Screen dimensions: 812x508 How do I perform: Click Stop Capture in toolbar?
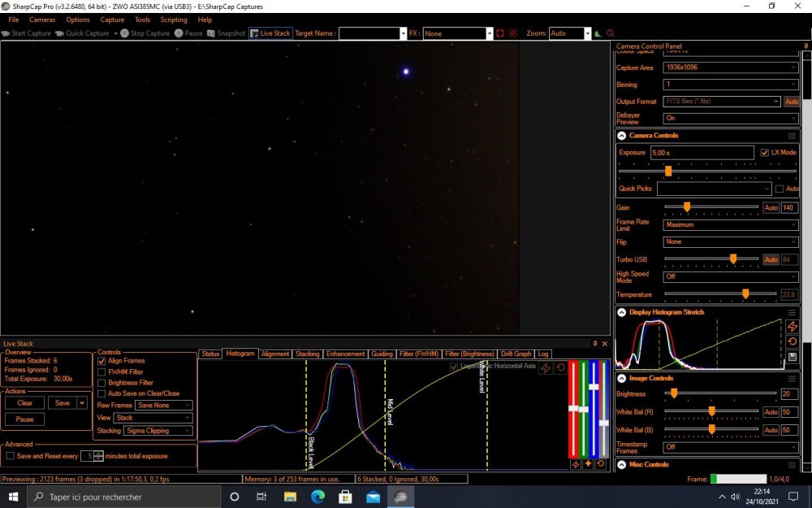(x=145, y=33)
